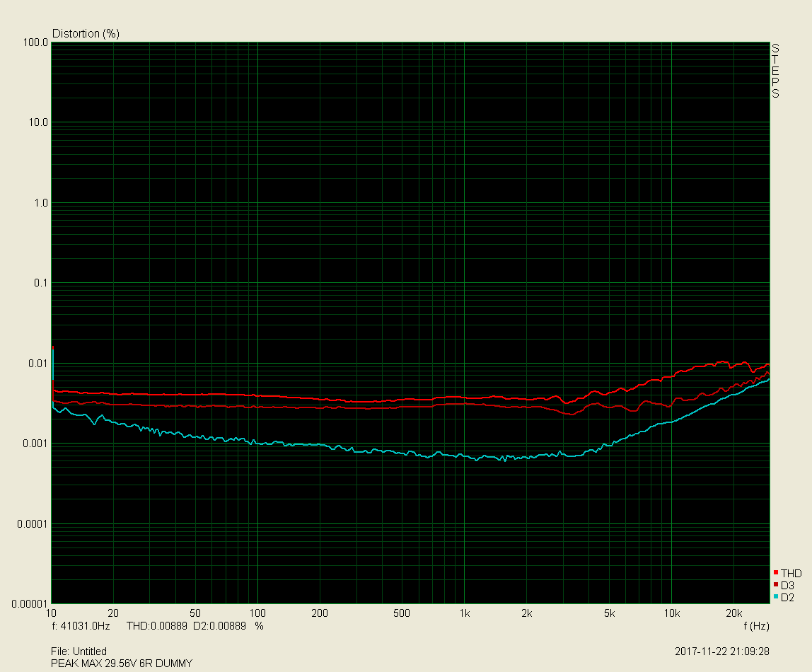Click the 0.0001 y-axis label
Viewport: 812px width, 672px height.
pos(32,524)
